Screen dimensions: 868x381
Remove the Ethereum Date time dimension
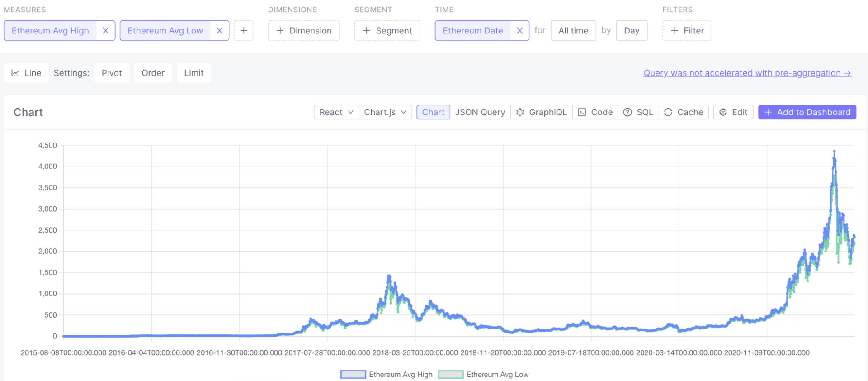tap(519, 31)
